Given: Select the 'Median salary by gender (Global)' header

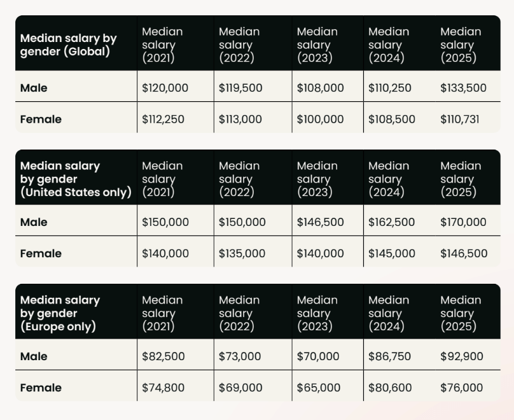Looking at the screenshot, I should (69, 45).
